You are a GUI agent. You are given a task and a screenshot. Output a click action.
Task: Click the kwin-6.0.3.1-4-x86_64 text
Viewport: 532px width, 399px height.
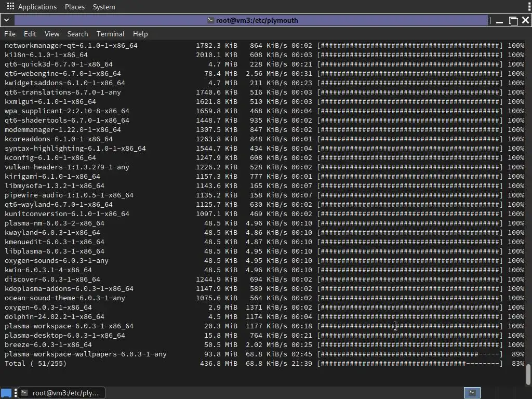coord(48,270)
